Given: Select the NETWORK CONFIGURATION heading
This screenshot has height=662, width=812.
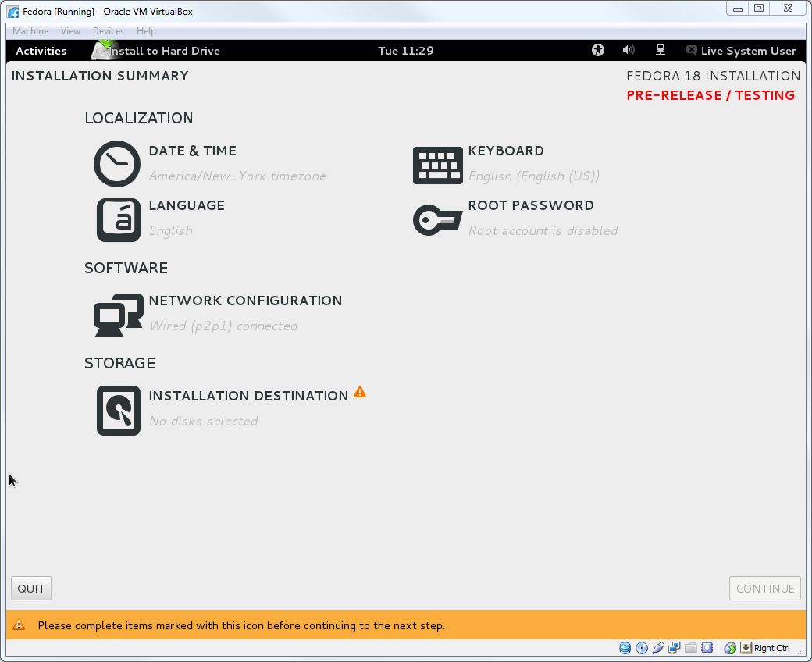Looking at the screenshot, I should coord(245,301).
